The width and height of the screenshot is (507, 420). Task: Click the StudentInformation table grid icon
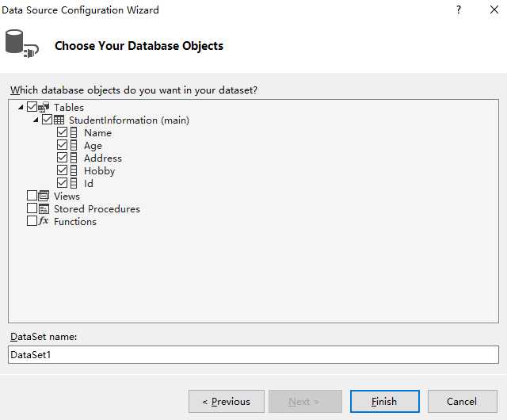click(59, 120)
